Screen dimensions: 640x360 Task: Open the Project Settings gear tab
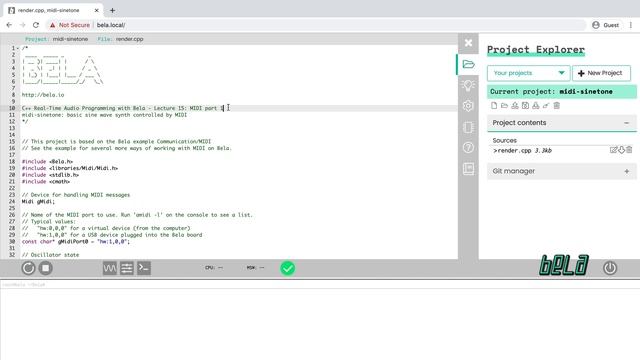click(468, 106)
